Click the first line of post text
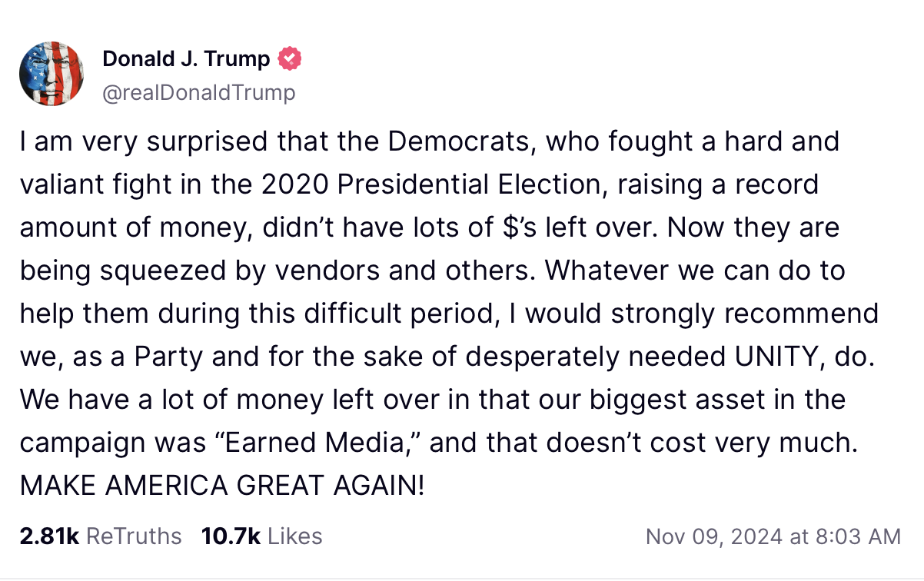 pos(429,142)
